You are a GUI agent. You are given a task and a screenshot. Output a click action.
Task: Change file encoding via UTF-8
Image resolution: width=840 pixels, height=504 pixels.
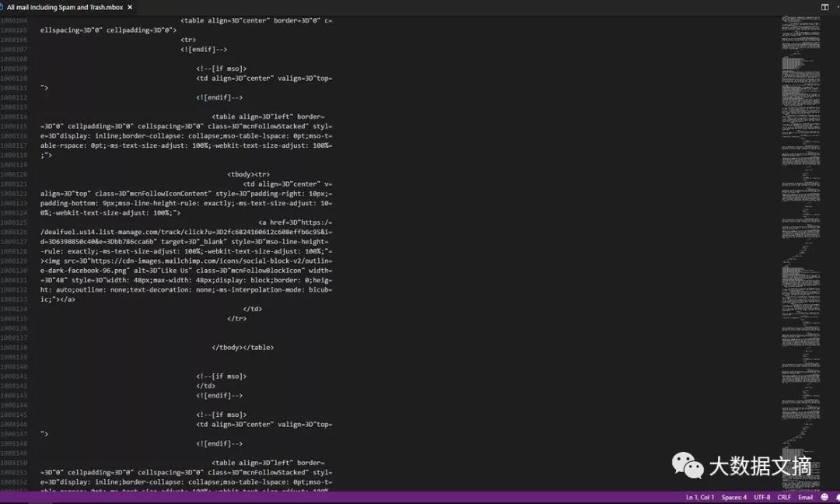761,497
